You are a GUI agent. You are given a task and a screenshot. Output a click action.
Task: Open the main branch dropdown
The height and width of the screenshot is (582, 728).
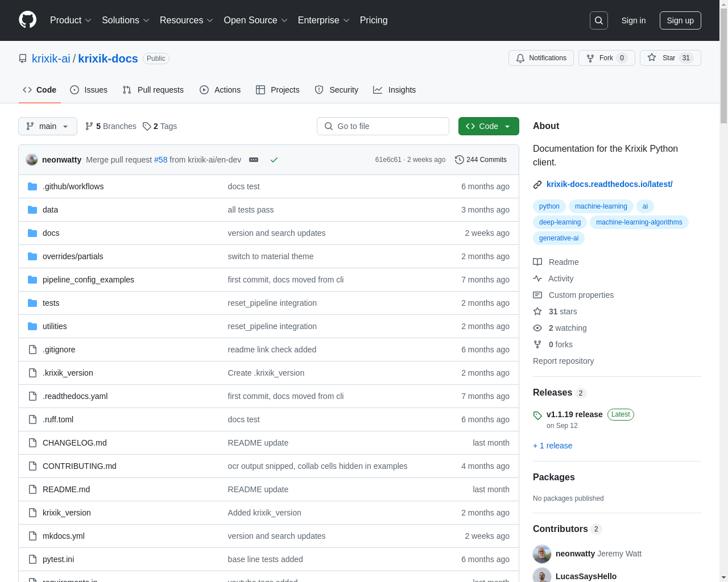(48, 126)
